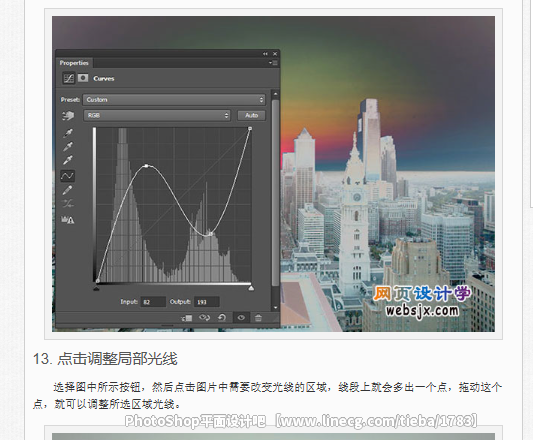
Task: Click the histogram clipping warning icon
Action: pos(68,220)
